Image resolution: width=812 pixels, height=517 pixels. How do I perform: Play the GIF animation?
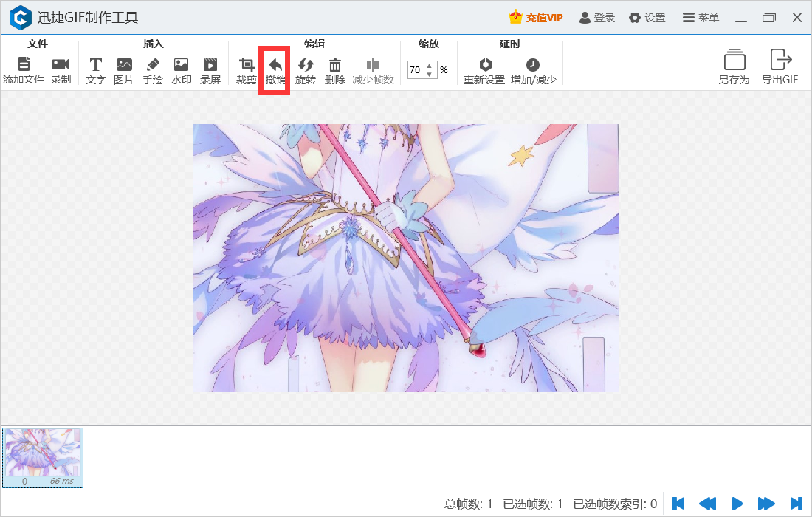click(x=737, y=504)
